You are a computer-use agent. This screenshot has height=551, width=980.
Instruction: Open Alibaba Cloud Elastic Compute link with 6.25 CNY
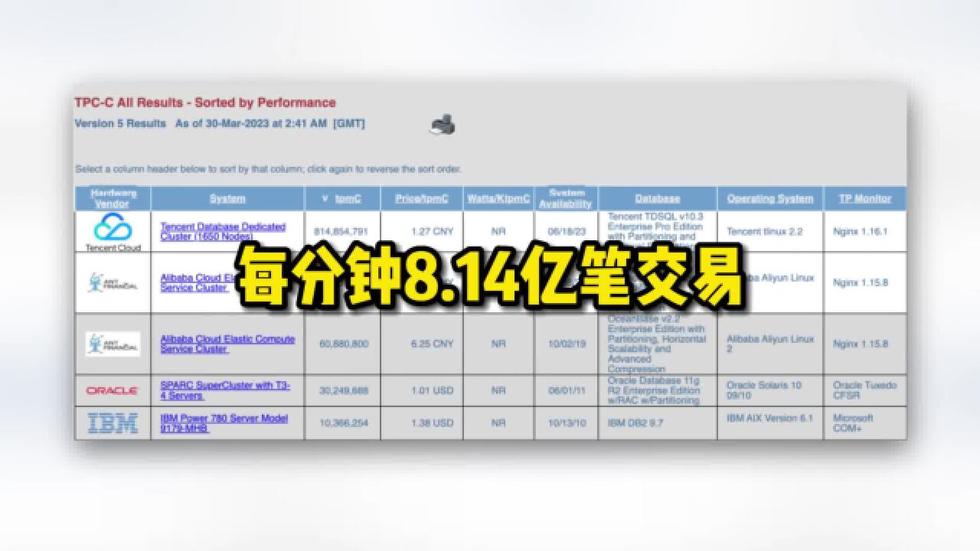[227, 344]
